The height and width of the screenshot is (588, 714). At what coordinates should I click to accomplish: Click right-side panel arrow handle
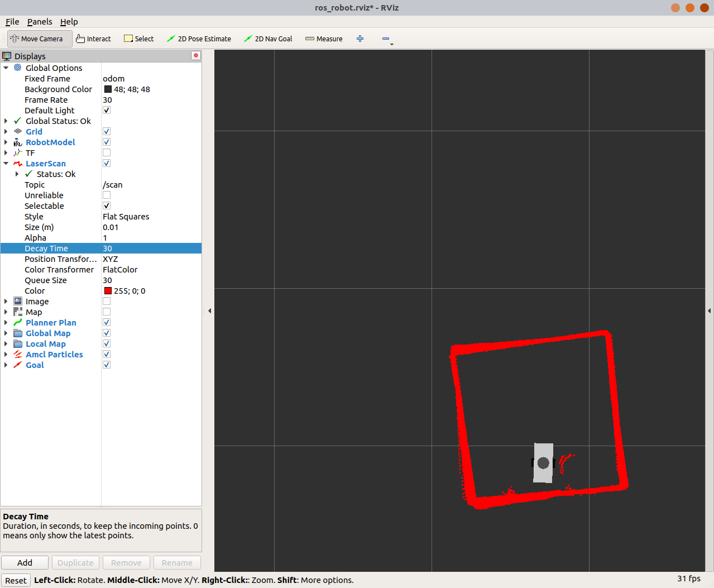coord(709,310)
